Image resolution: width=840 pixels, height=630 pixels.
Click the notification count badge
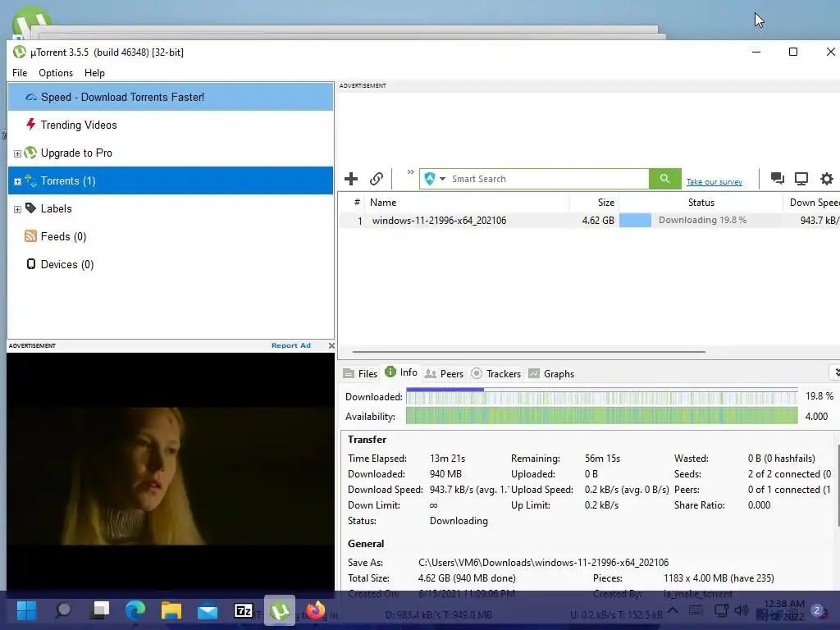[817, 610]
